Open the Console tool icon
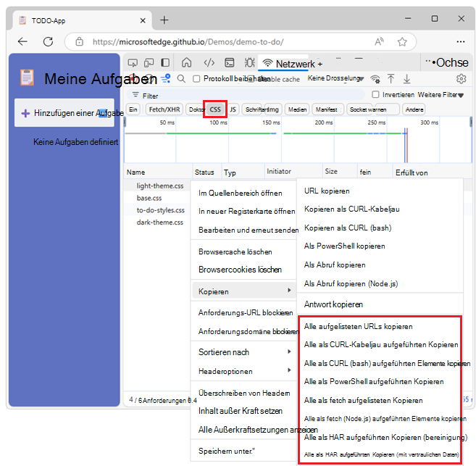The image size is (476, 466). [229, 63]
